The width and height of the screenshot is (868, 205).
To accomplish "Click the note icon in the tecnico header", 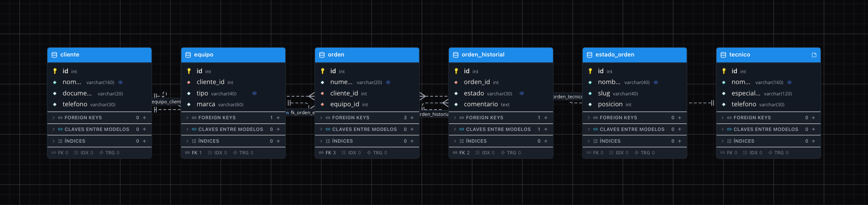I will pos(814,55).
